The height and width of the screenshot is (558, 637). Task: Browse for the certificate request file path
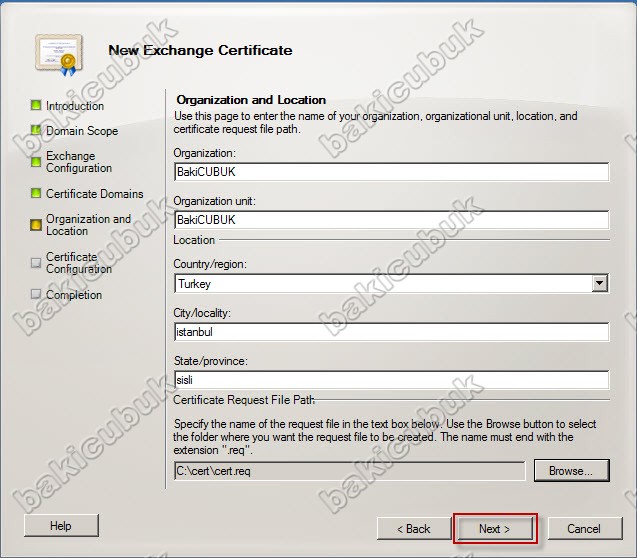coord(572,471)
